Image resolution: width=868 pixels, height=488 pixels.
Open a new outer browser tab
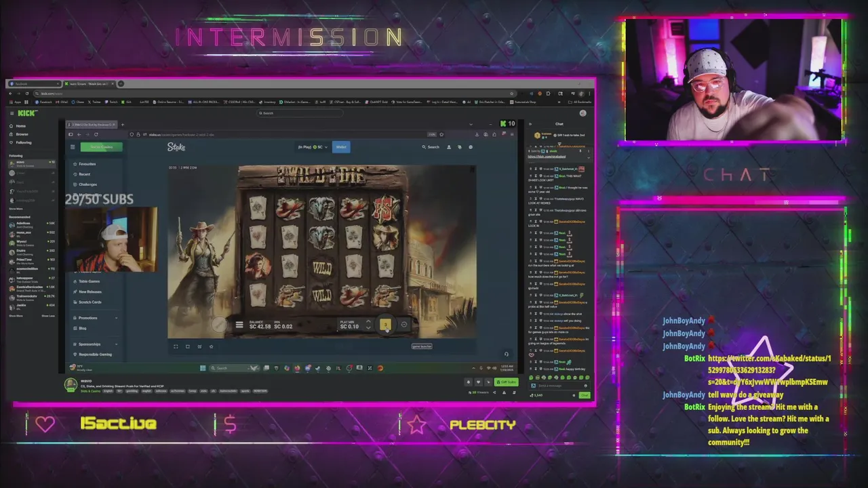(121, 84)
